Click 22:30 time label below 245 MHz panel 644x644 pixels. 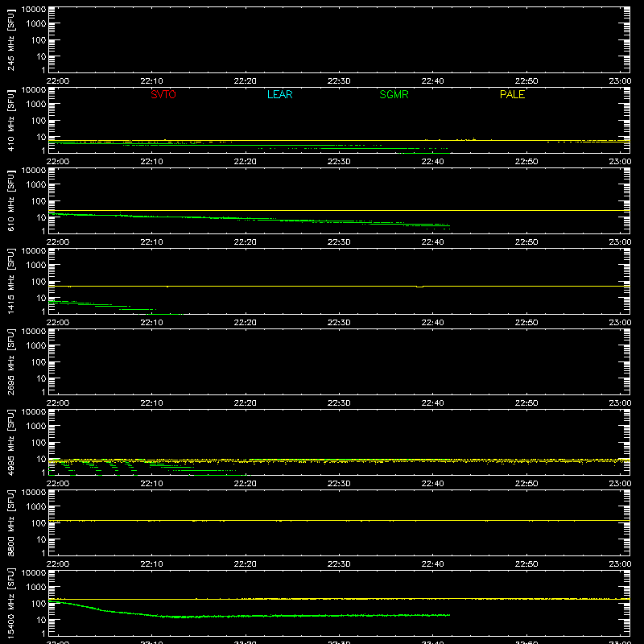click(339, 81)
